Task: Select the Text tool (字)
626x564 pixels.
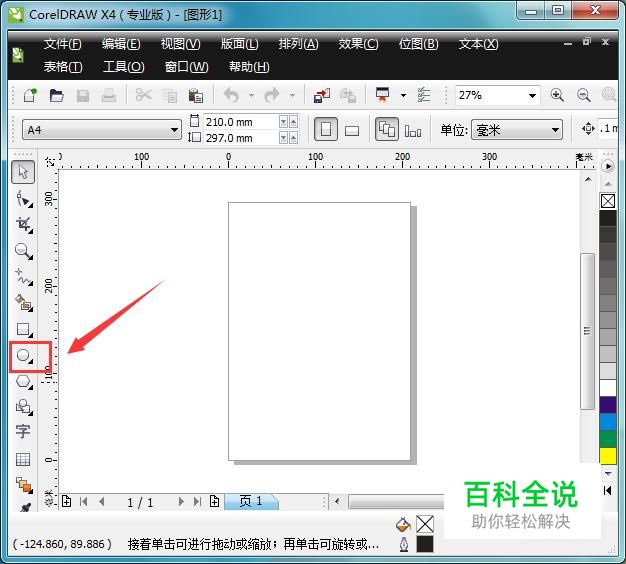Action: point(23,431)
